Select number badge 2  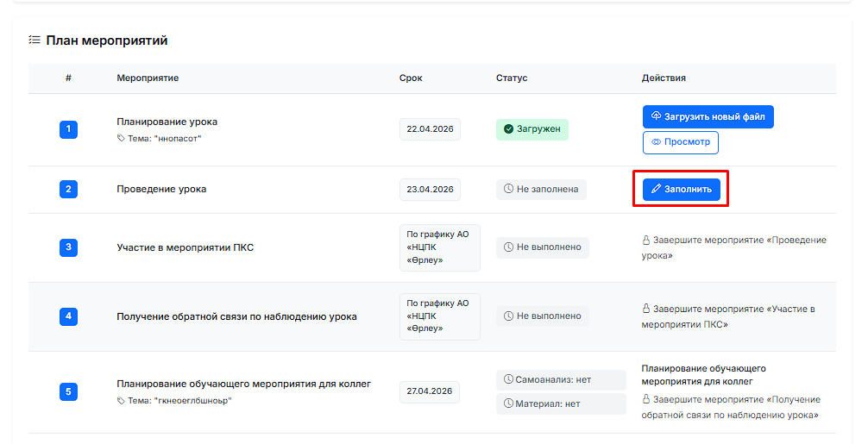69,189
